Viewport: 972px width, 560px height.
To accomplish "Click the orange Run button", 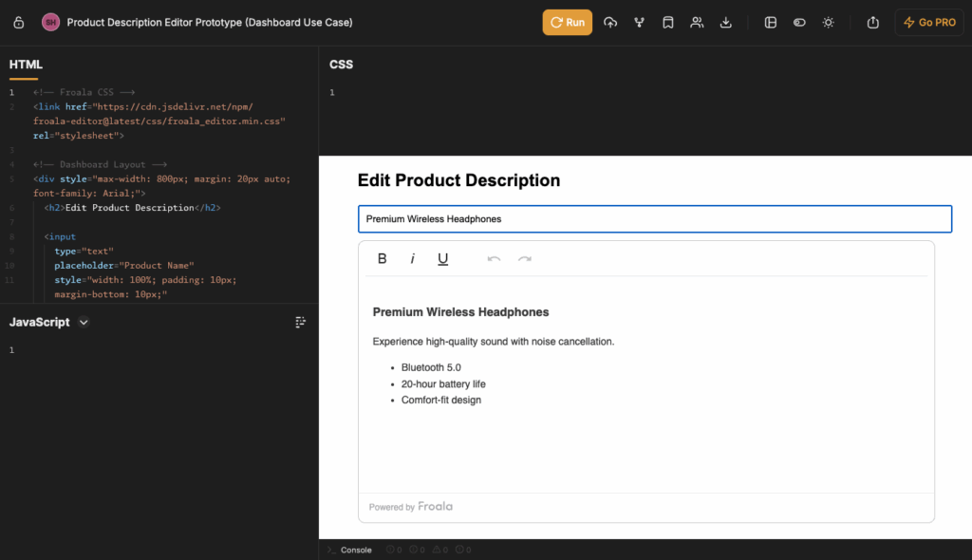I will click(x=568, y=23).
